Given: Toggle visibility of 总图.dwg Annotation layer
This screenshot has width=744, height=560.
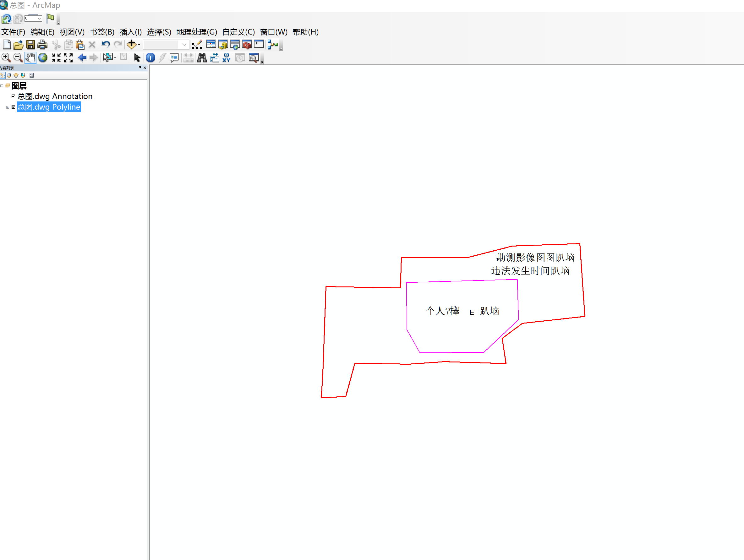Looking at the screenshot, I should coord(14,96).
